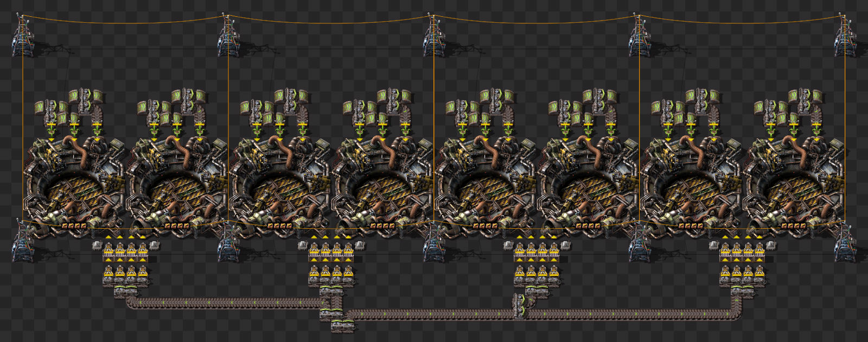Click the second top-row substation from left
The width and height of the screenshot is (868, 342).
point(228,35)
